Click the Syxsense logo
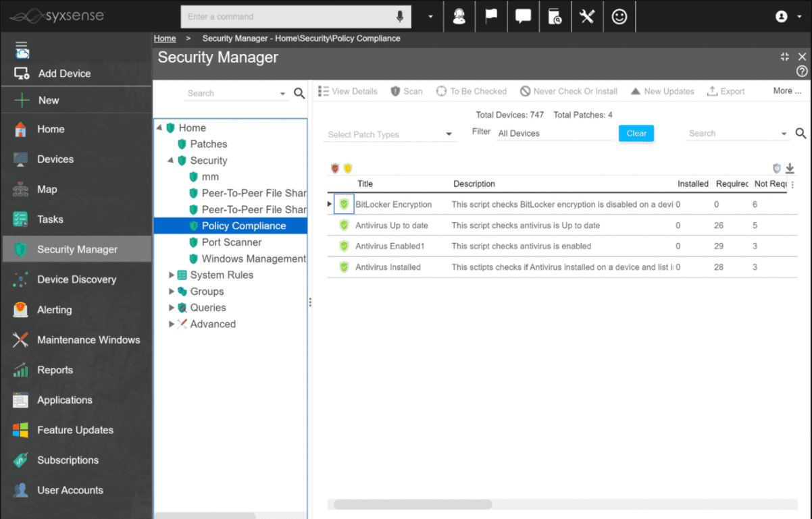This screenshot has width=812, height=519. click(57, 16)
